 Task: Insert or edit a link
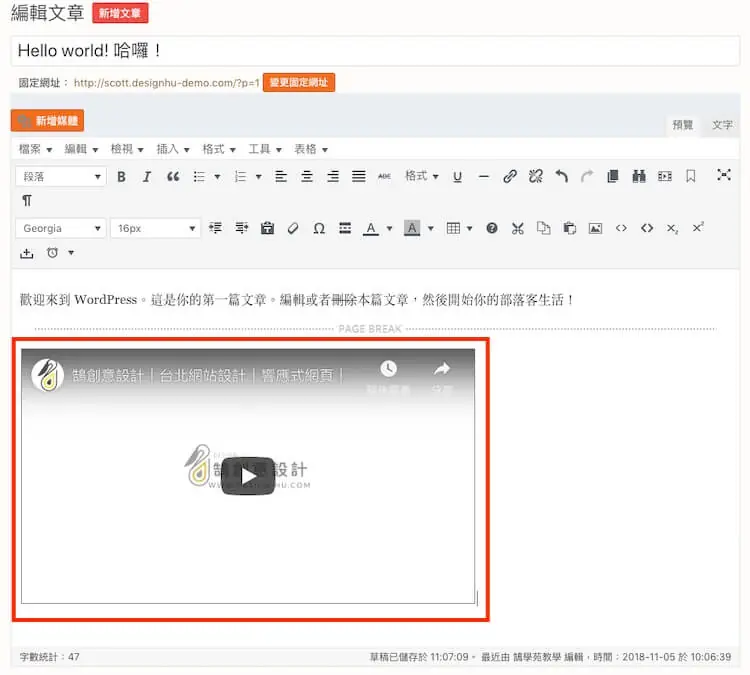510,177
